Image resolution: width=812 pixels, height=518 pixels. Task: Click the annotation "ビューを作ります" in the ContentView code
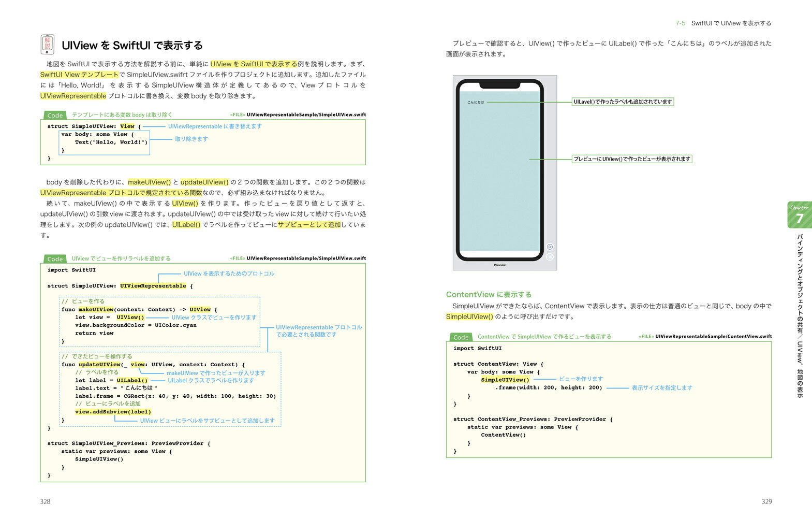[x=581, y=379]
